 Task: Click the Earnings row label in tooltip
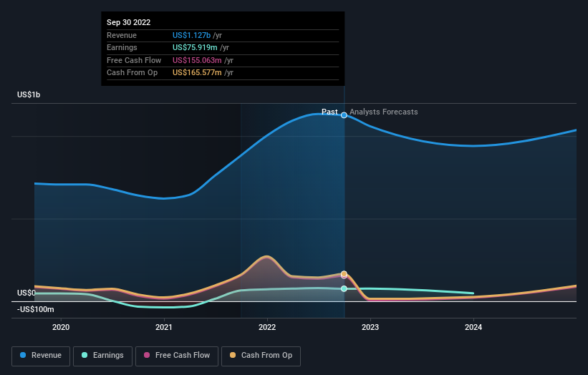tap(122, 47)
